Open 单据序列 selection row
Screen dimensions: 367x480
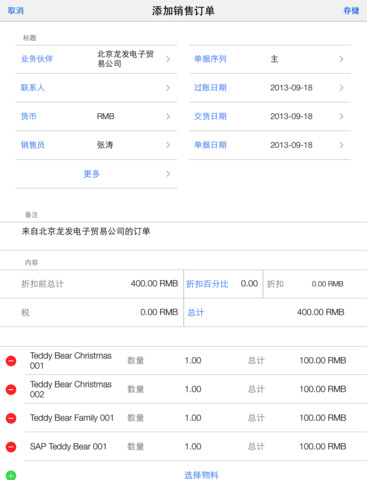pos(270,59)
